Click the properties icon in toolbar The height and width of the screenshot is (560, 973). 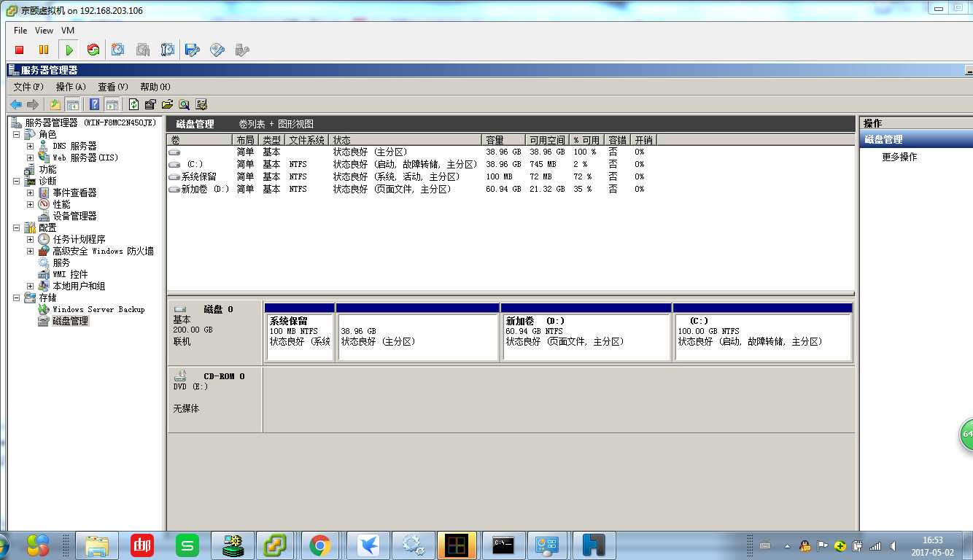[151, 104]
